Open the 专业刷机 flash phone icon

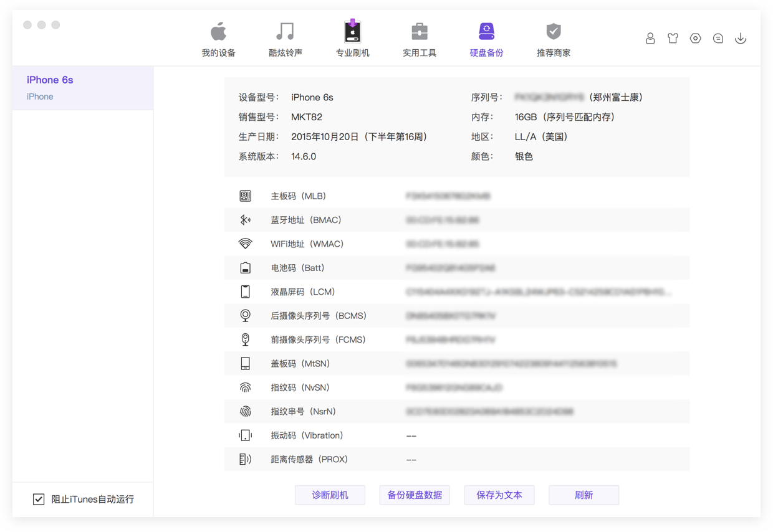point(352,31)
